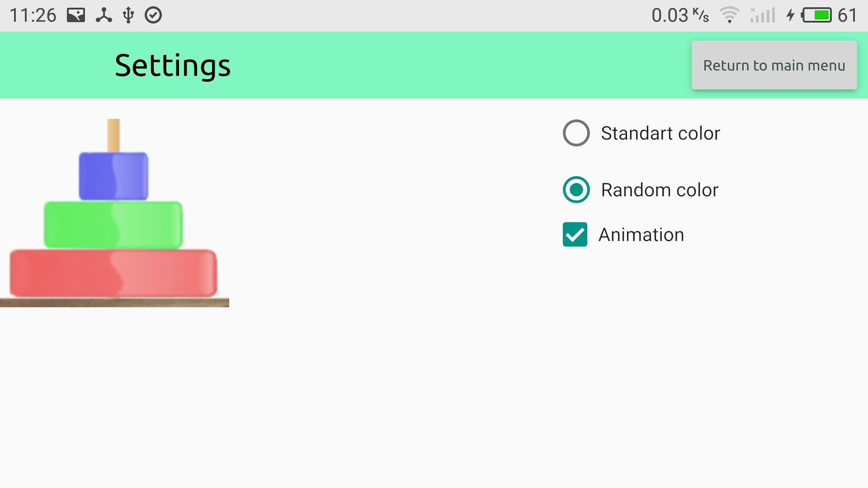This screenshot has height=488, width=868.
Task: Tap the picture notification icon
Action: pos(76,15)
